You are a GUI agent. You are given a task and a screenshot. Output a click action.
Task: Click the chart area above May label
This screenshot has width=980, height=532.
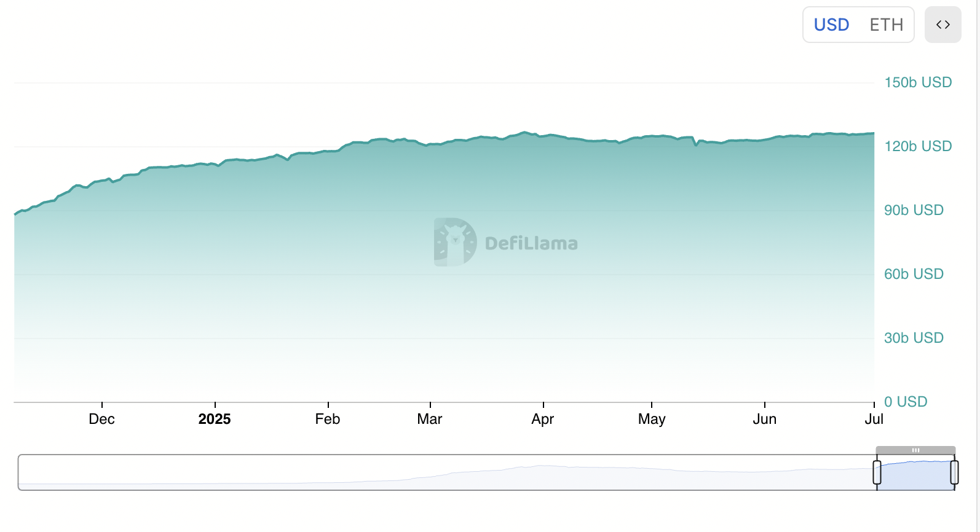(652, 246)
